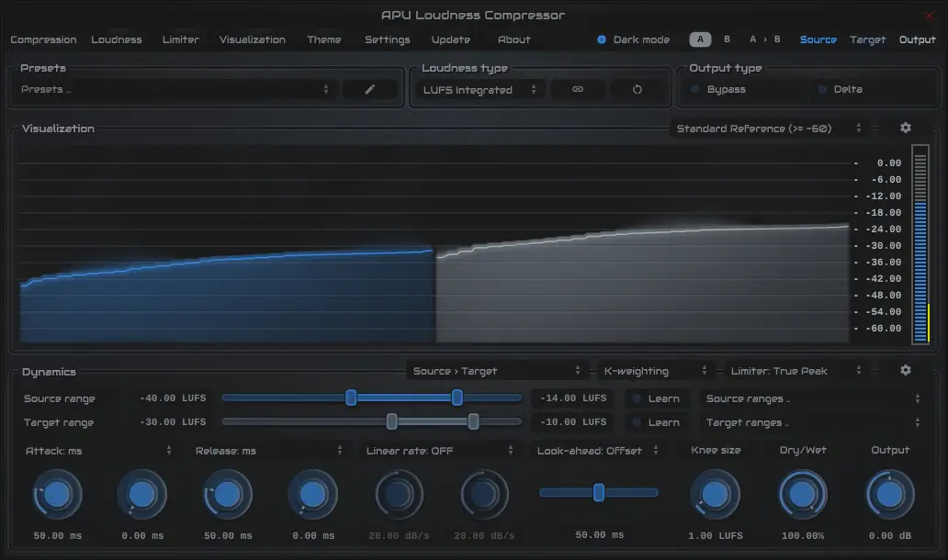Click the second Release knob showing 0.00 ms
Screen dimensions: 948x560
tap(312, 495)
